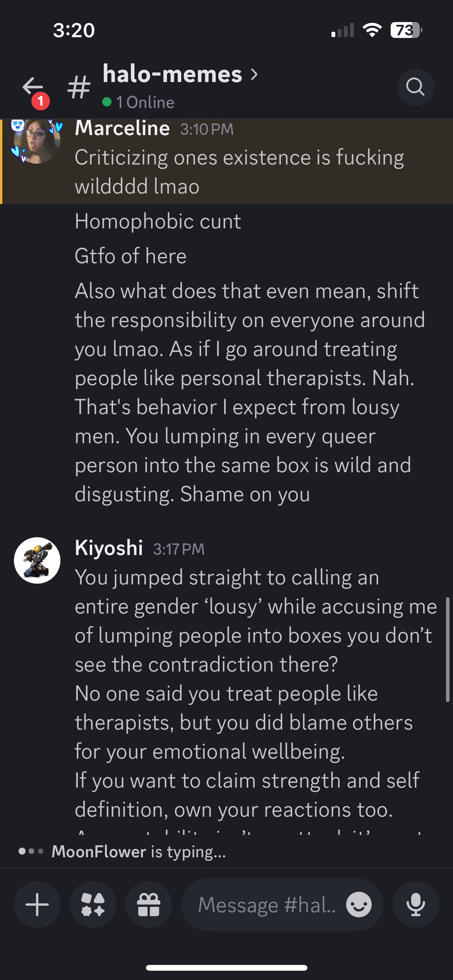
Task: Tap the microphone voice message icon
Action: coord(415,905)
